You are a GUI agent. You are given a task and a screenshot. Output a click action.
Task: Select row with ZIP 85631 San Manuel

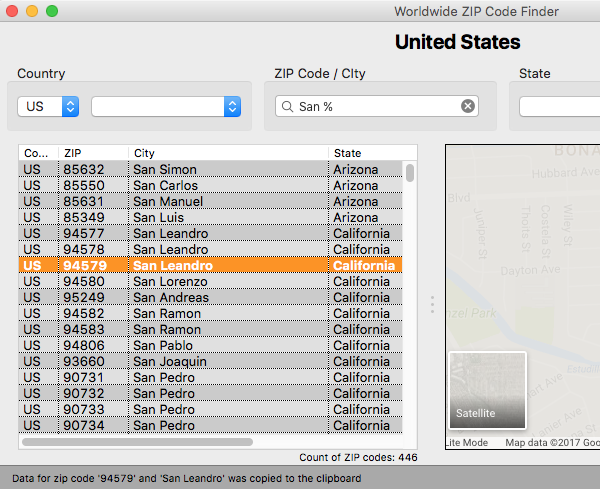210,201
